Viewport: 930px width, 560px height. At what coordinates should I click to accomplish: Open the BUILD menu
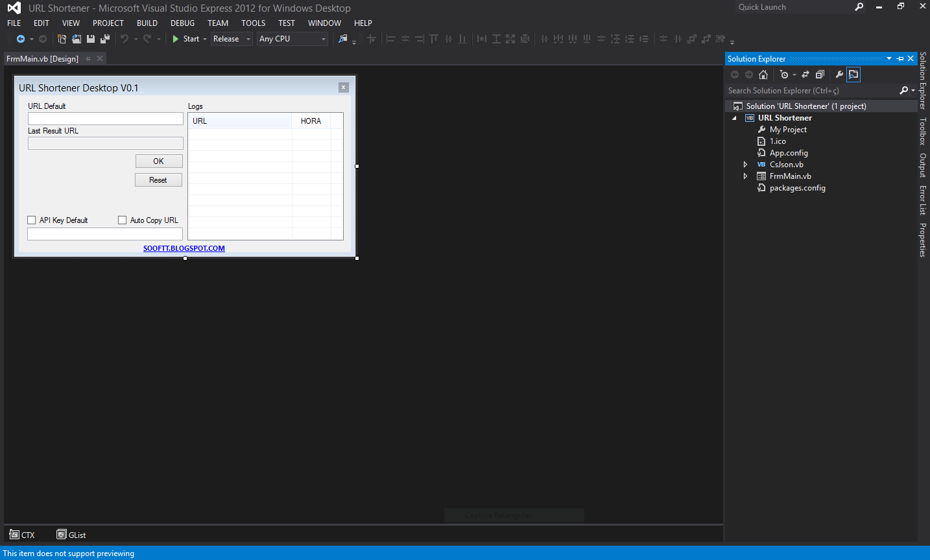click(147, 23)
